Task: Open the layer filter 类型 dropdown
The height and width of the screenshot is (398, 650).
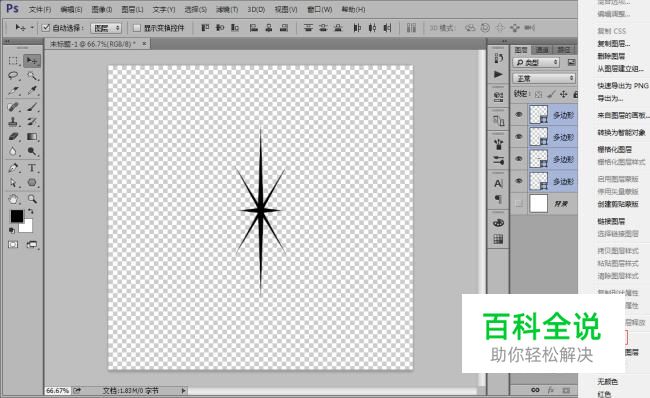Action: pyautogui.click(x=536, y=63)
